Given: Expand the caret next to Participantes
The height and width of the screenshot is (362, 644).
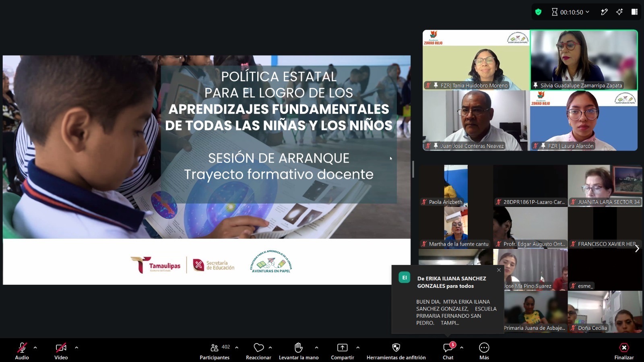Looking at the screenshot, I should click(237, 348).
